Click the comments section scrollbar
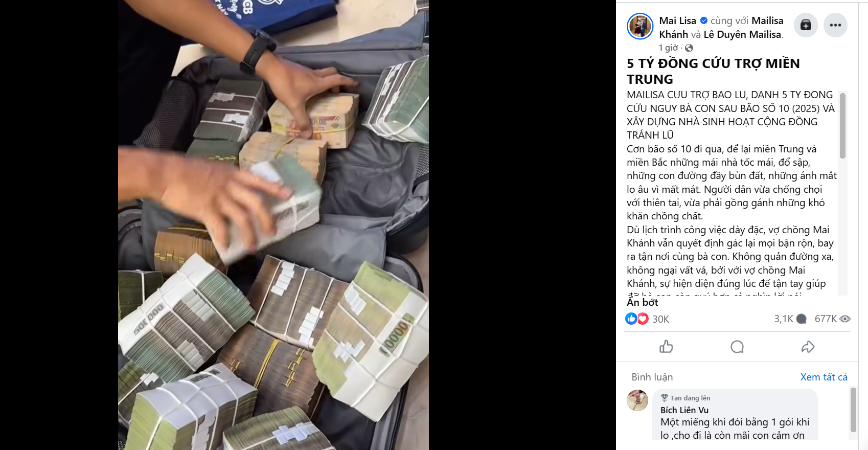The image size is (868, 450). coord(853,410)
